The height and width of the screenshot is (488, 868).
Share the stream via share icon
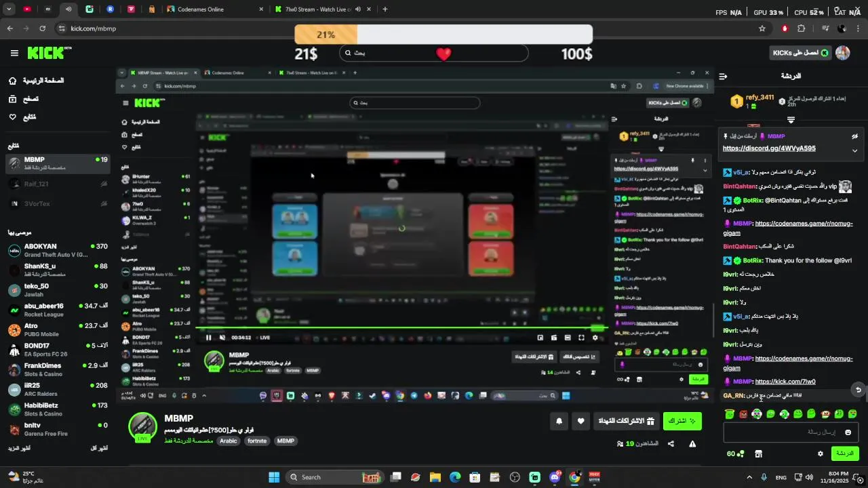671,444
